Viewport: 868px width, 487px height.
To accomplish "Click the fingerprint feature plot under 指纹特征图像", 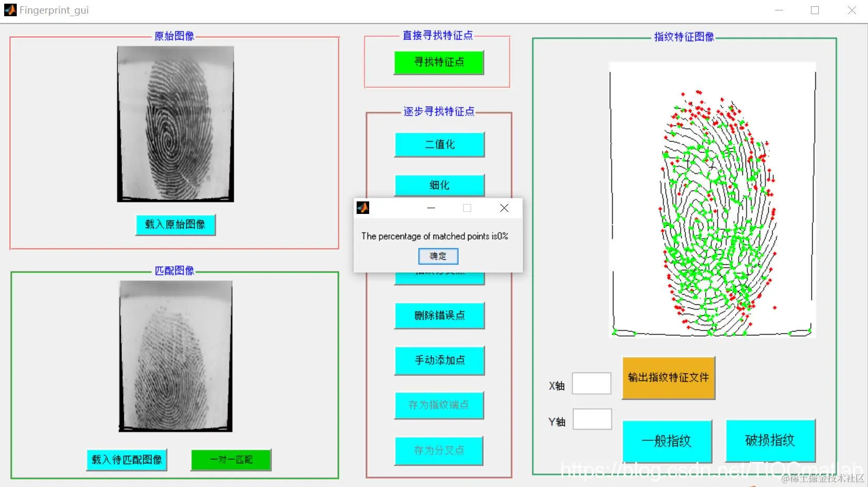I will (712, 200).
